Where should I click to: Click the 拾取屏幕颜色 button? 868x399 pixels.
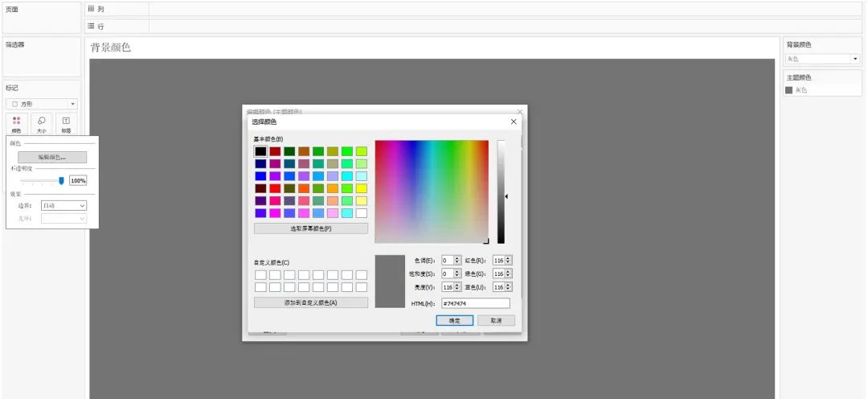310,228
